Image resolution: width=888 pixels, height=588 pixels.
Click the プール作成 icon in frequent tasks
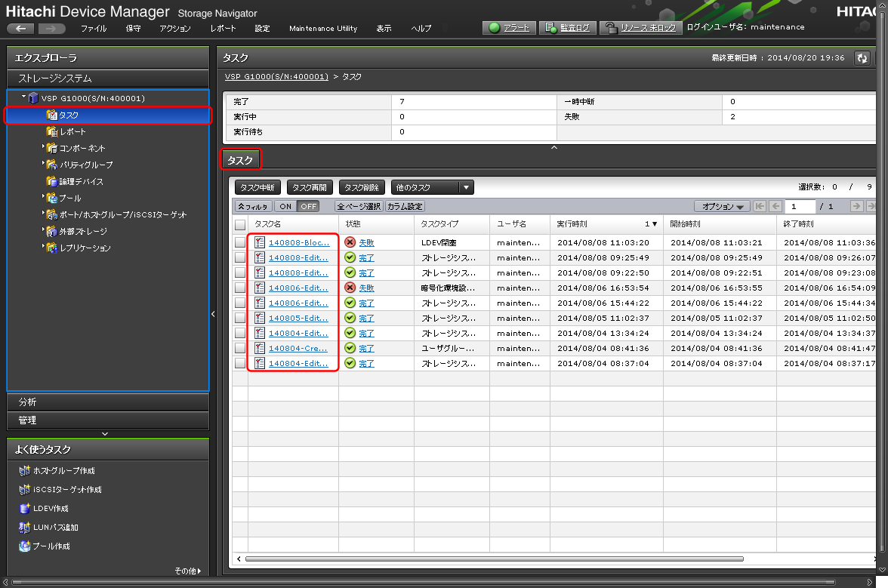coord(24,546)
